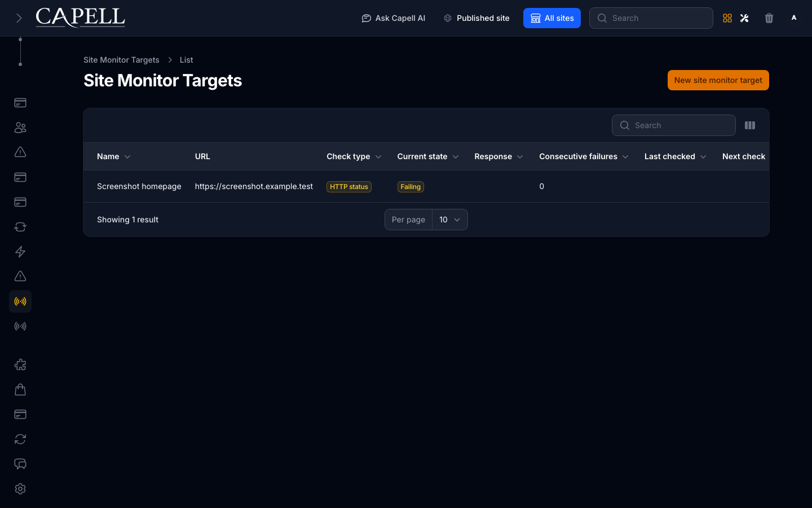Sort by the Current state column

pos(428,156)
